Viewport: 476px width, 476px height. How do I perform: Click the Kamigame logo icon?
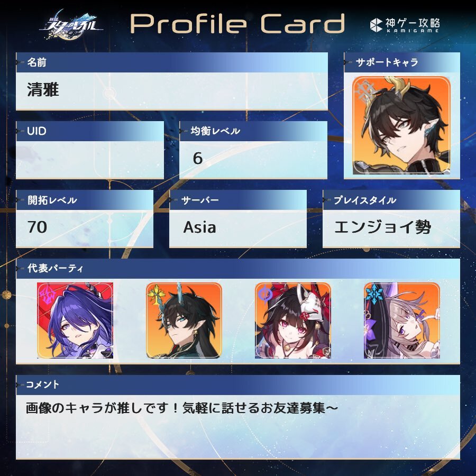pos(376,25)
